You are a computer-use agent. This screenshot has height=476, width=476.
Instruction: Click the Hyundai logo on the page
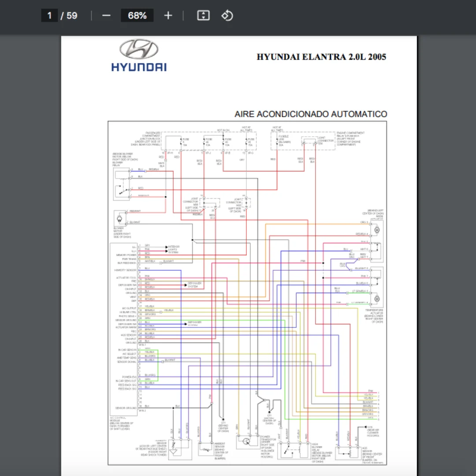coord(139,55)
